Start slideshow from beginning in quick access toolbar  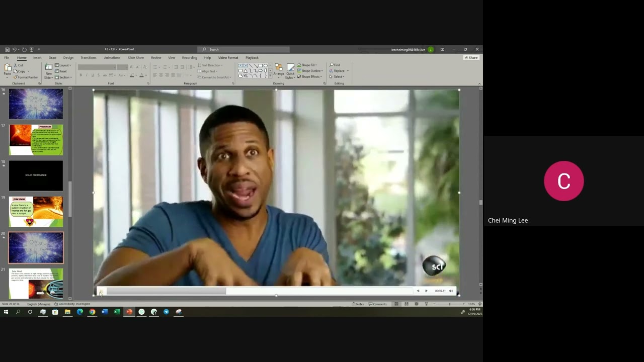(x=31, y=49)
